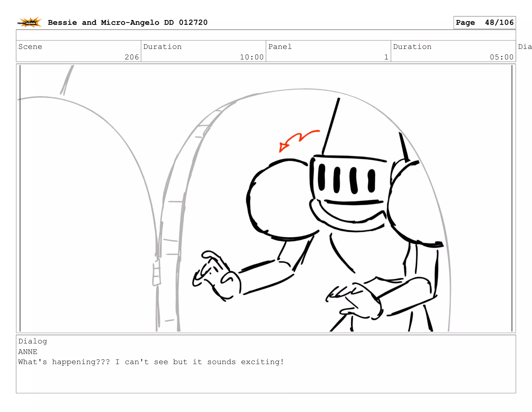Click the scene duration value 10:00

[x=251, y=57]
